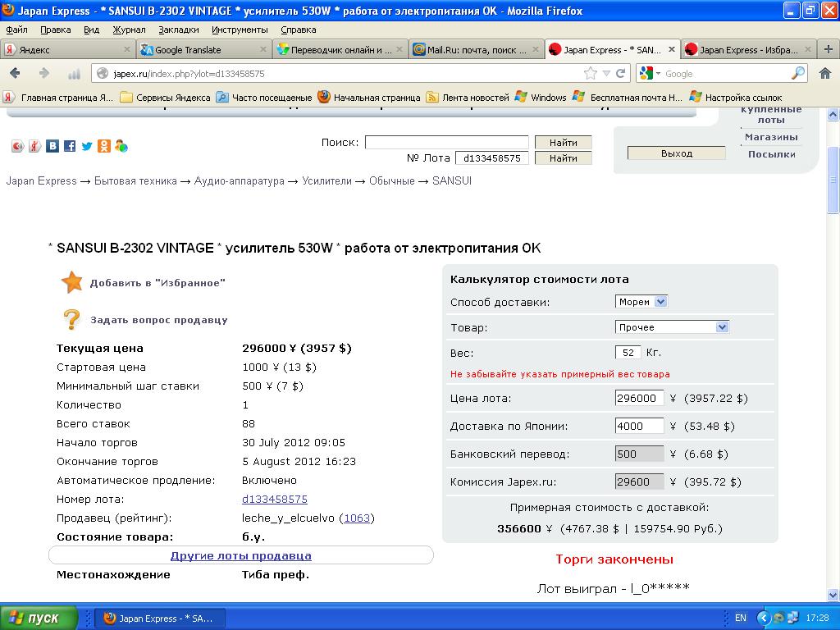Image resolution: width=840 pixels, height=630 pixels.
Task: Open Google search engine selector dropdown
Action: click(x=650, y=73)
